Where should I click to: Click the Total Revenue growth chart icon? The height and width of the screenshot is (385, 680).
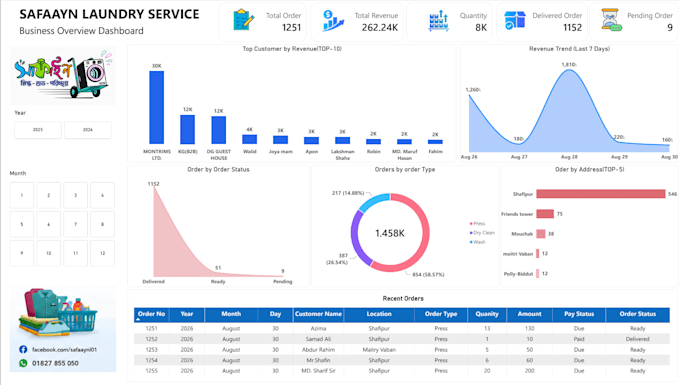coord(333,20)
